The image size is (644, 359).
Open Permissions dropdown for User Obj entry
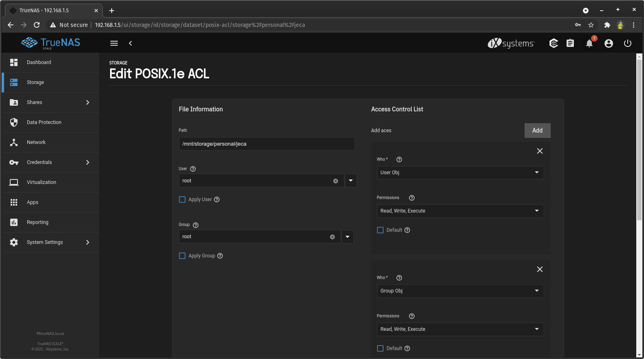[460, 211]
